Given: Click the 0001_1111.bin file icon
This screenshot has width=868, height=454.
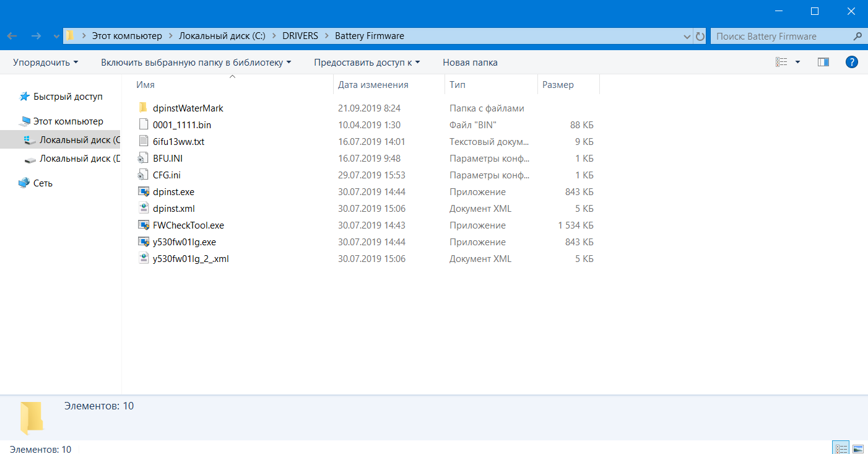Looking at the screenshot, I should 143,124.
